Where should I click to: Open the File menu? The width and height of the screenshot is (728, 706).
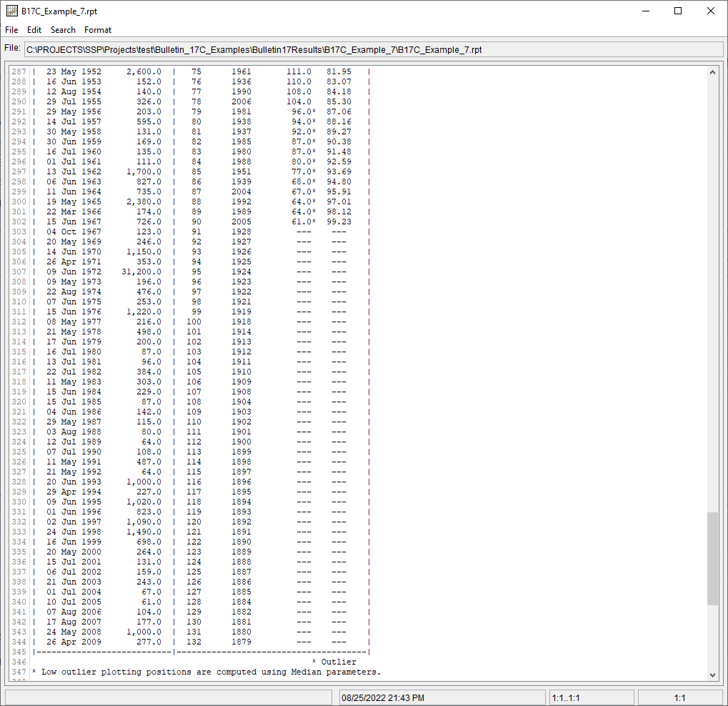[x=11, y=30]
